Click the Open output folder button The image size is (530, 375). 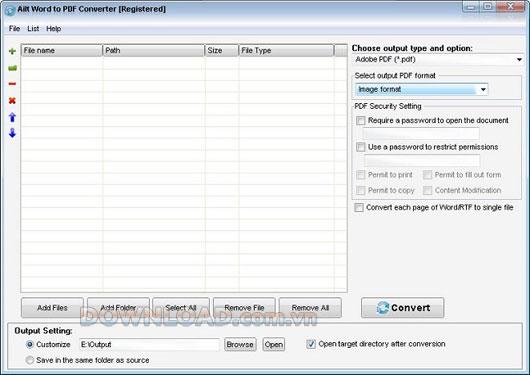274,345
